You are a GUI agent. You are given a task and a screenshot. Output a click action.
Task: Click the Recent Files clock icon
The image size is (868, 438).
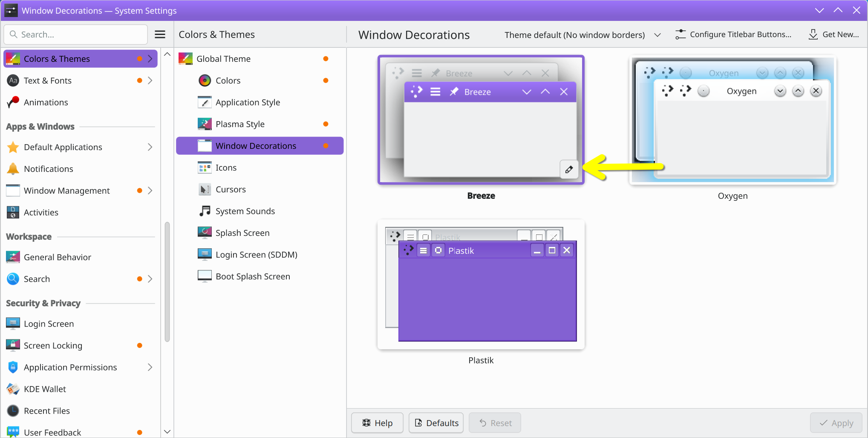pos(13,411)
